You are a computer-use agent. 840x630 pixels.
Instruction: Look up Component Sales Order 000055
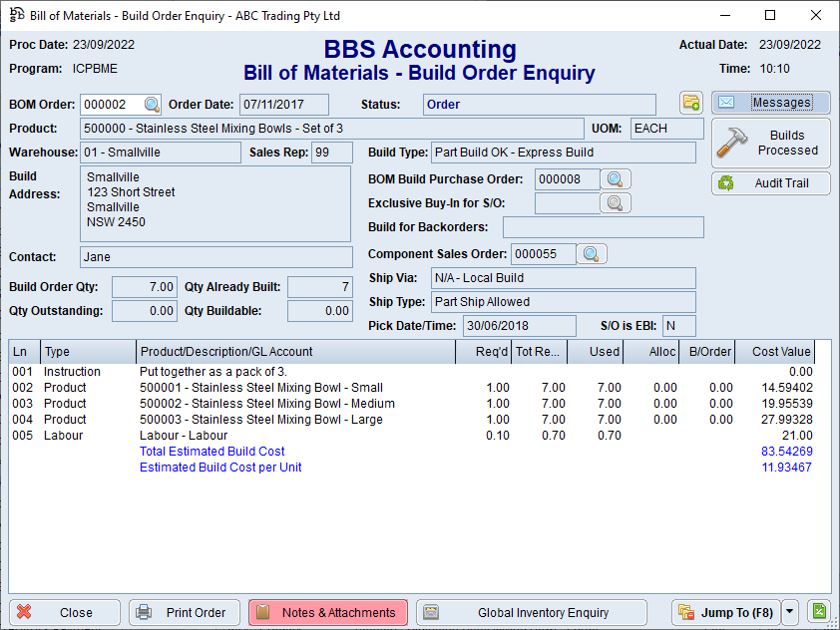(593, 254)
